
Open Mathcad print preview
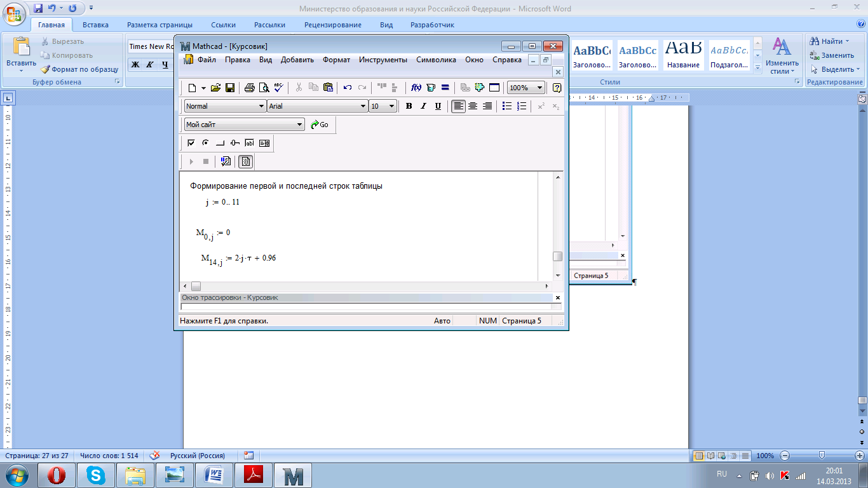[x=264, y=88]
